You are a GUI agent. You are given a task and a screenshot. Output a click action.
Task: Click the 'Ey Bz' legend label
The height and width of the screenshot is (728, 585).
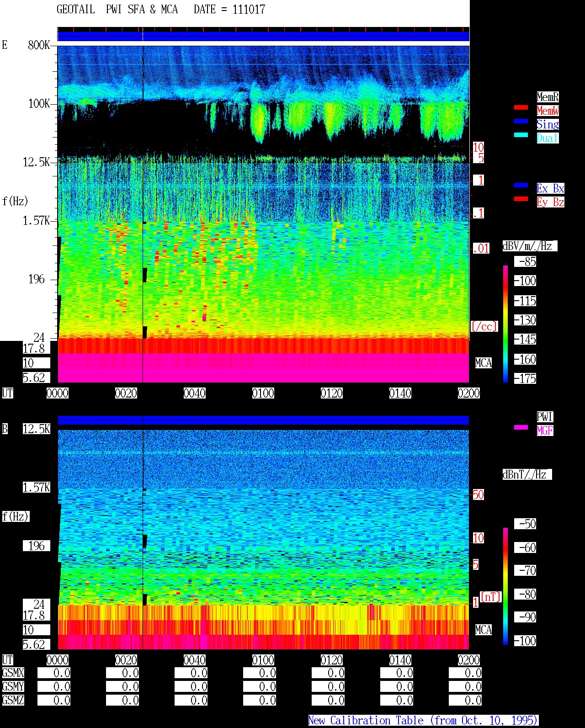(x=550, y=202)
